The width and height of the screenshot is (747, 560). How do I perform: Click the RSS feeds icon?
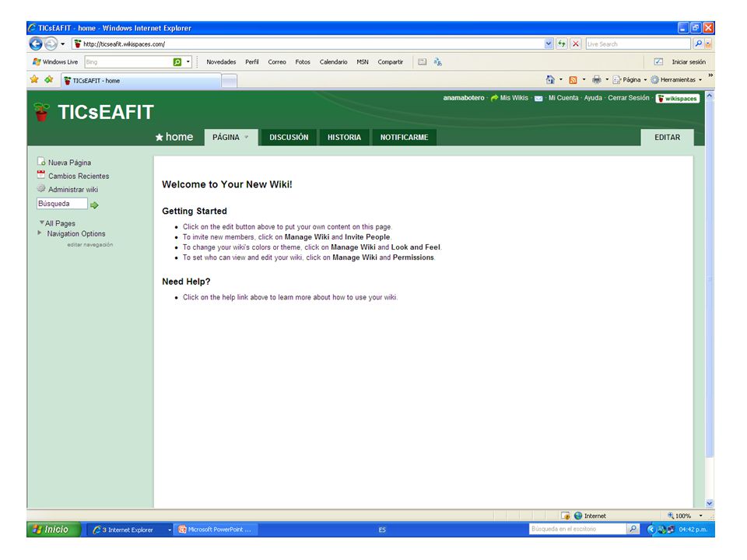click(x=573, y=80)
